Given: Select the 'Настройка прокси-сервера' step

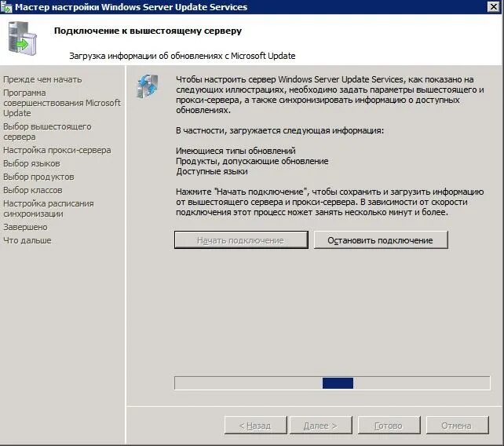Looking at the screenshot, I should click(x=57, y=150).
